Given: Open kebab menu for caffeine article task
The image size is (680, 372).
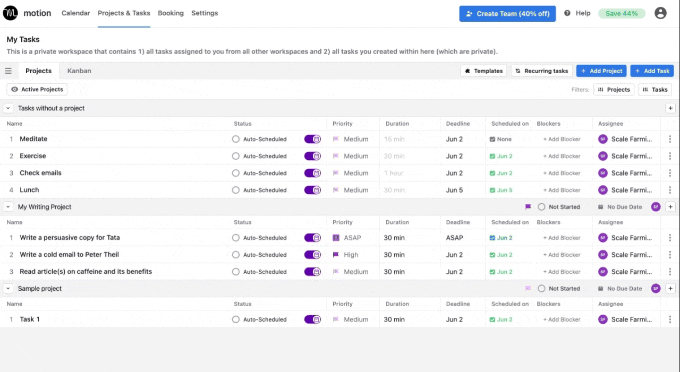Looking at the screenshot, I should pyautogui.click(x=670, y=271).
